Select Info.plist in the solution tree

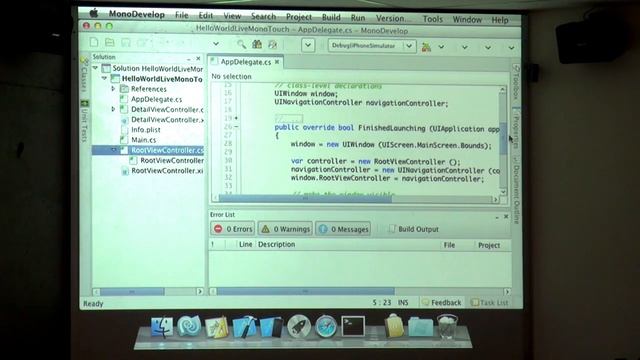click(x=145, y=129)
